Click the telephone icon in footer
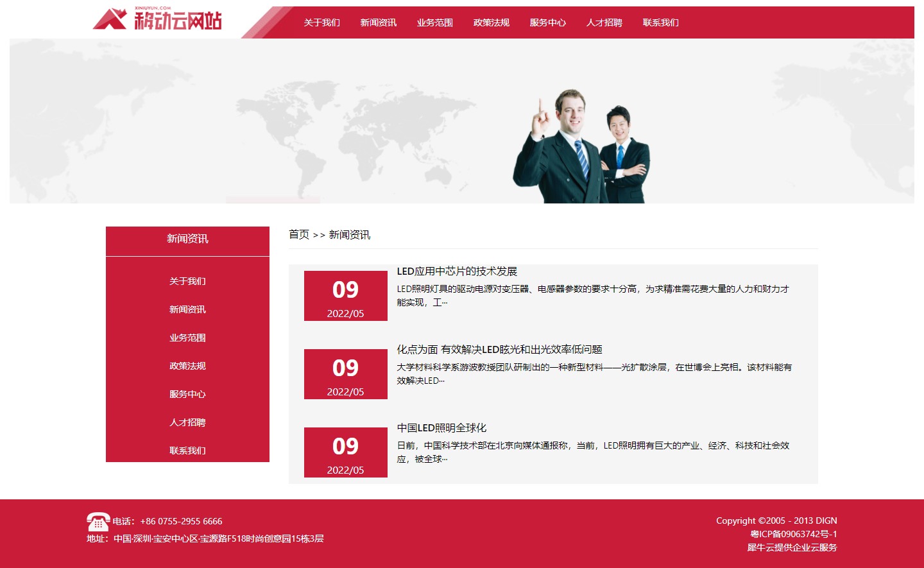The width and height of the screenshot is (924, 568). (98, 522)
